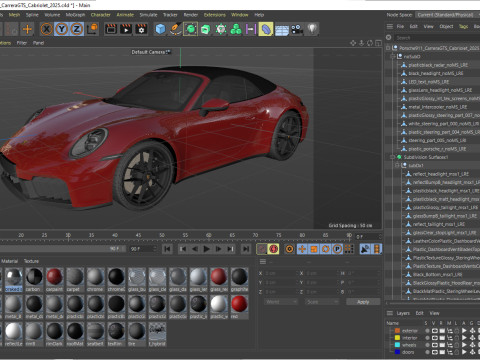Select the LED_text_noMS_LRE object
The width and height of the screenshot is (480, 360).
coord(429,82)
